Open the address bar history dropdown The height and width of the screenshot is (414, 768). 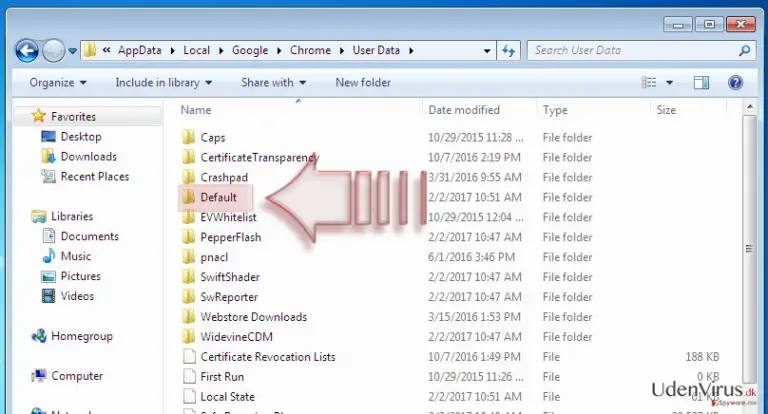point(487,50)
